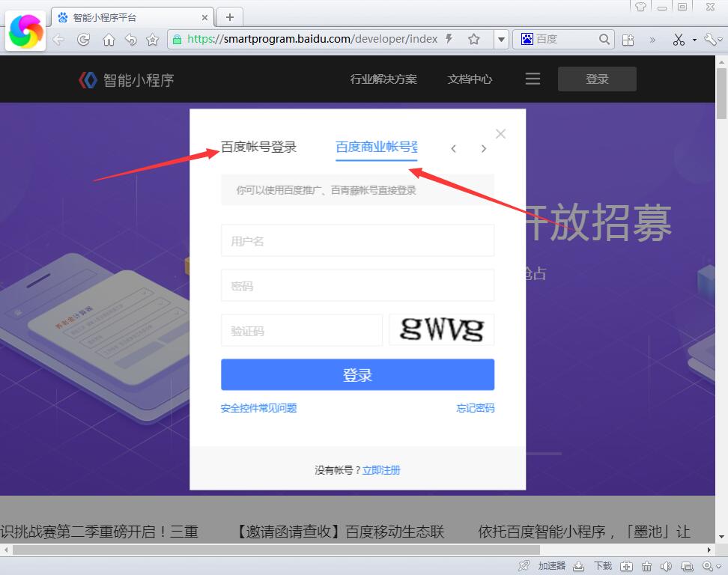Click the blue 登录 button
This screenshot has height=575, width=728.
[x=357, y=374]
